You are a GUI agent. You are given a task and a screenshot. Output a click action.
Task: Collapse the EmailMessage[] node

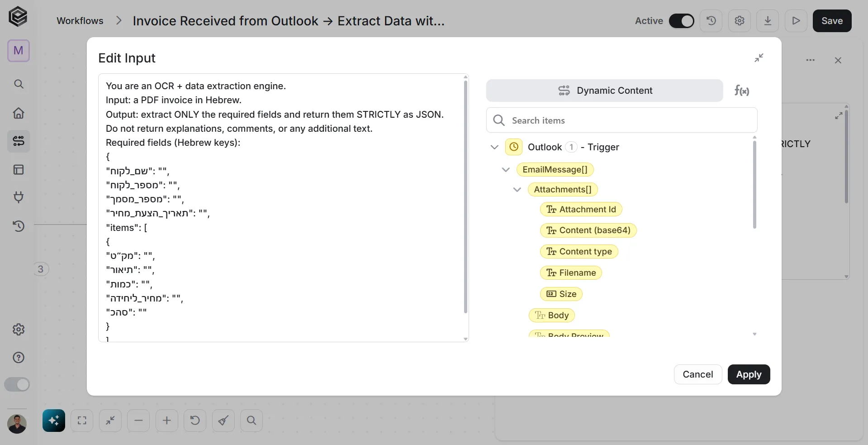[x=506, y=170]
